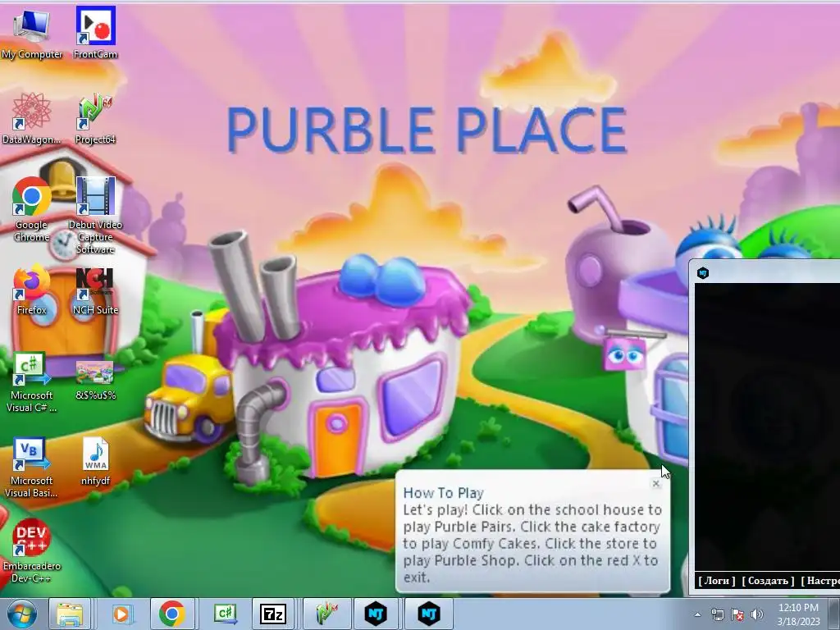Open Visual C# from the taskbar
The width and height of the screenshot is (840, 630).
[225, 614]
